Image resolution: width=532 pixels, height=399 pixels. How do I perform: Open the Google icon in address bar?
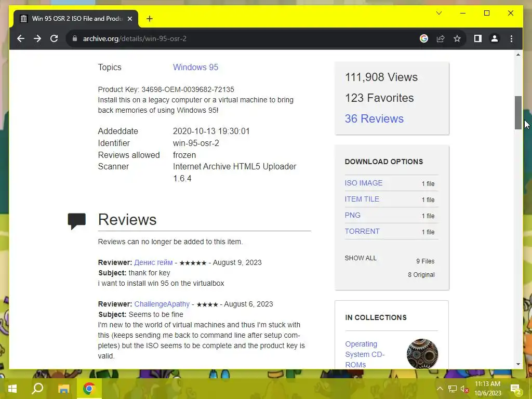click(424, 38)
